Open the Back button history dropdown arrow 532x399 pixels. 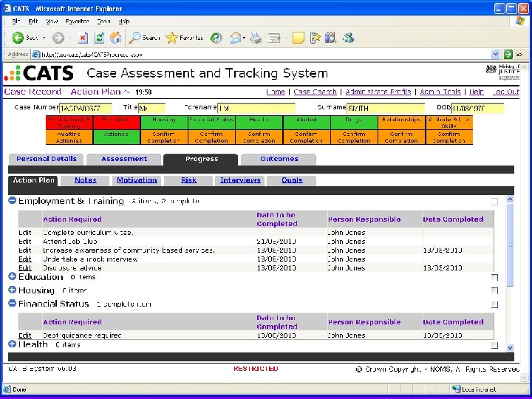(44, 38)
